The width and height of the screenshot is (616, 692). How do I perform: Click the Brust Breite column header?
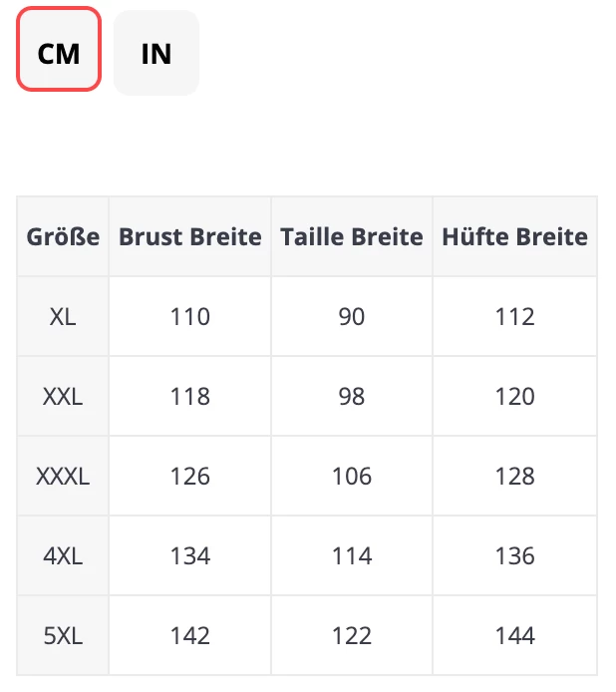pyautogui.click(x=190, y=237)
